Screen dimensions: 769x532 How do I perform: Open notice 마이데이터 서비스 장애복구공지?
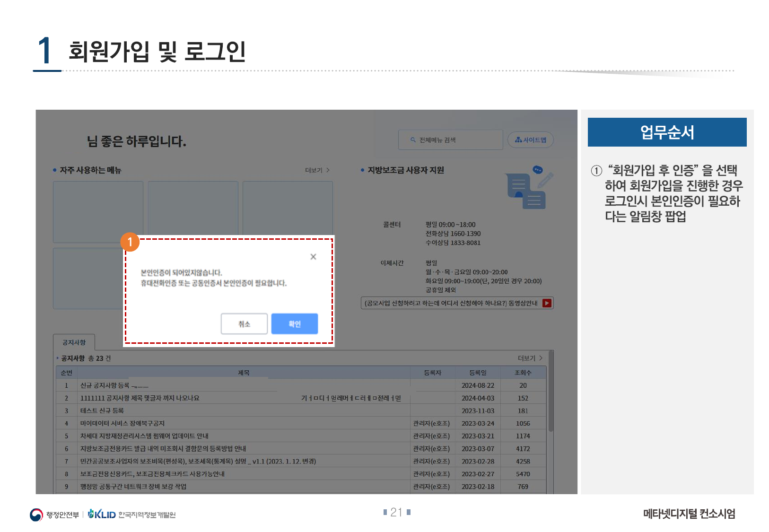122,423
